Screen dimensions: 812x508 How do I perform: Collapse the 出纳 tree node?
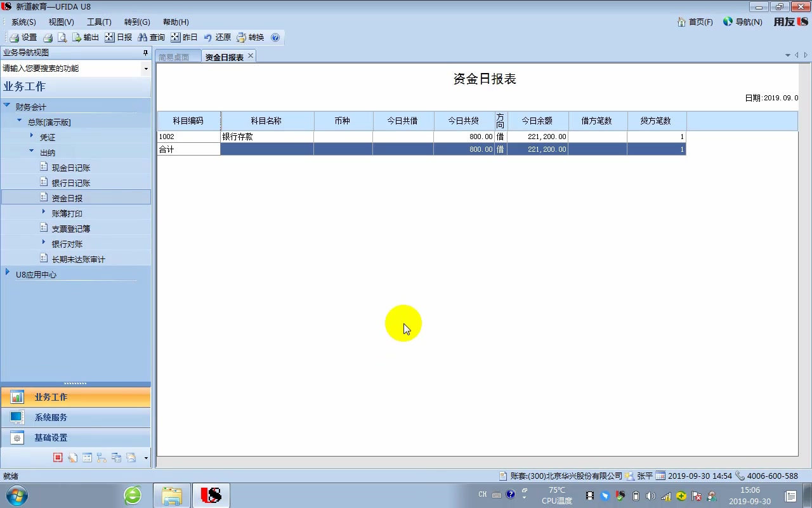pos(32,151)
